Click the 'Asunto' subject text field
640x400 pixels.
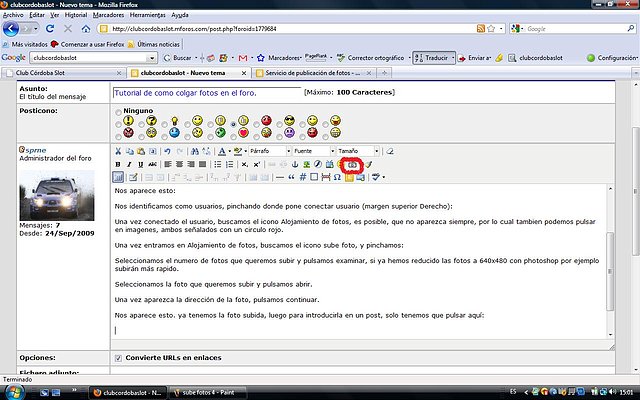pos(207,93)
